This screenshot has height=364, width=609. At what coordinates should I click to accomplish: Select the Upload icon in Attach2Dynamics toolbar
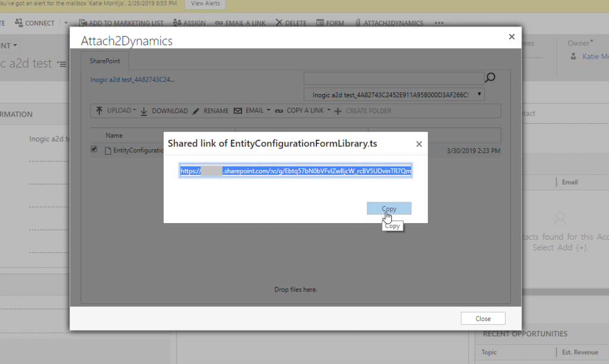[99, 111]
